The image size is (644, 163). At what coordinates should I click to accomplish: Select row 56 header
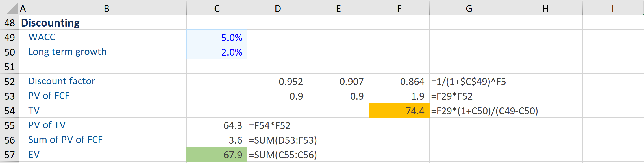pos(9,140)
